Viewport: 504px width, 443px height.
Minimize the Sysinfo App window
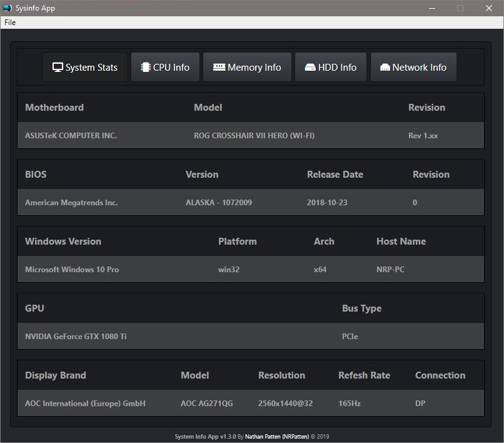[432, 8]
